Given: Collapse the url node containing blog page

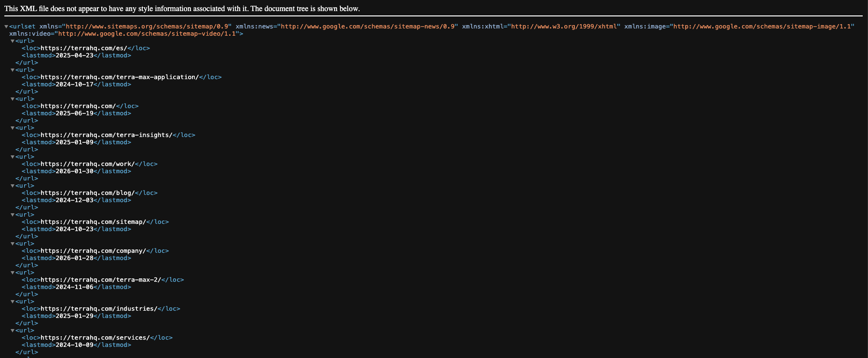Looking at the screenshot, I should click(13, 186).
